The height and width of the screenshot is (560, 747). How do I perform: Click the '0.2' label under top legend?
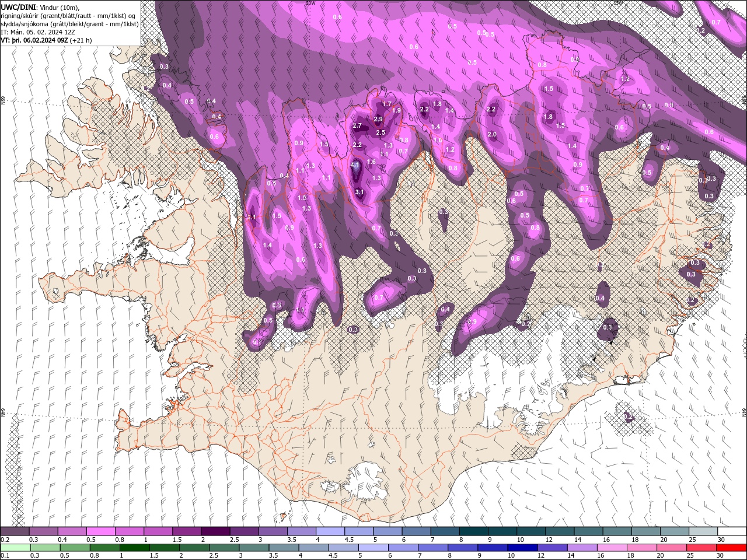5,540
